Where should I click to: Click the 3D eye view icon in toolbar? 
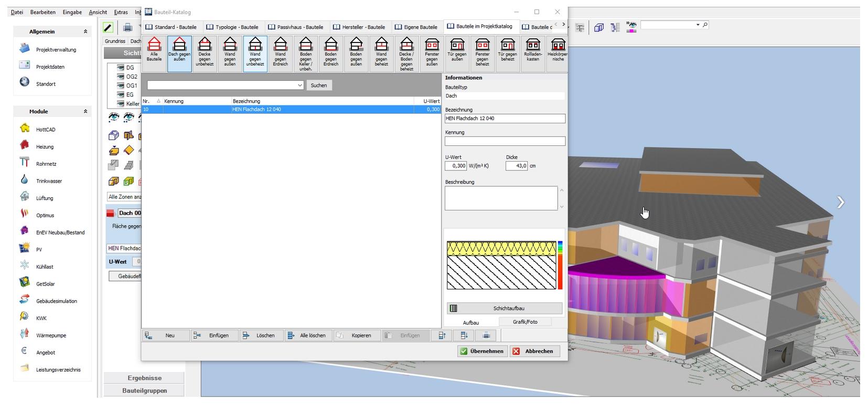click(631, 27)
